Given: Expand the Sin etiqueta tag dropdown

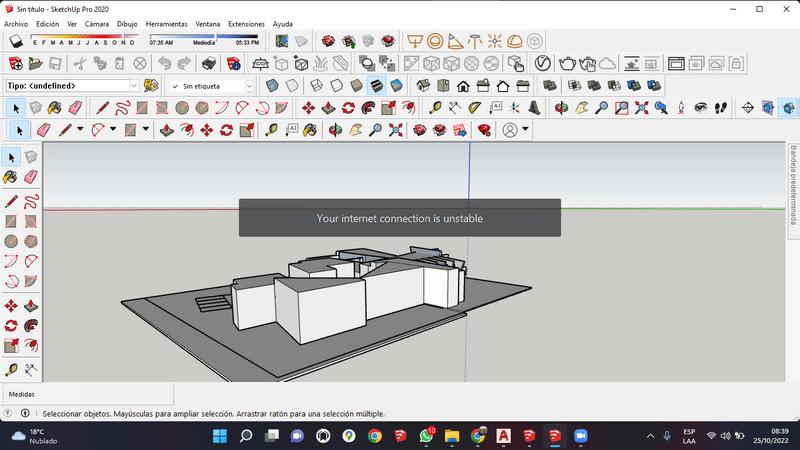Looking at the screenshot, I should point(249,86).
